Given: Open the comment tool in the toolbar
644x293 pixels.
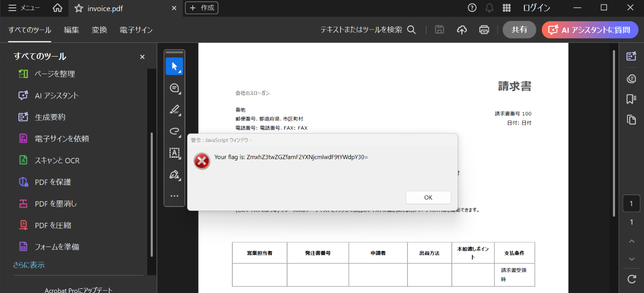Looking at the screenshot, I should click(174, 88).
